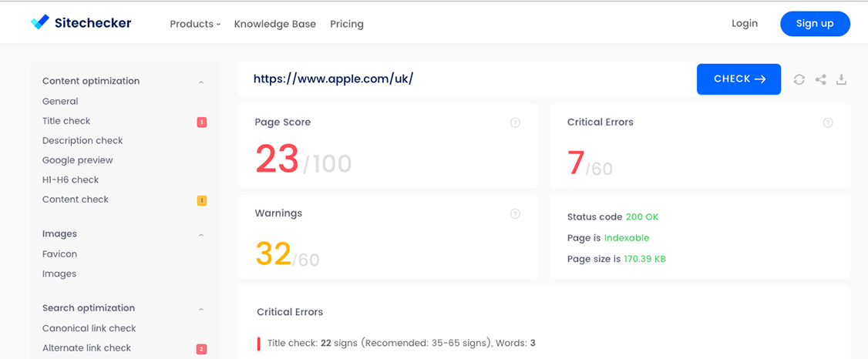The width and height of the screenshot is (868, 359).
Task: Click the Sitechecker logo
Action: point(80,22)
